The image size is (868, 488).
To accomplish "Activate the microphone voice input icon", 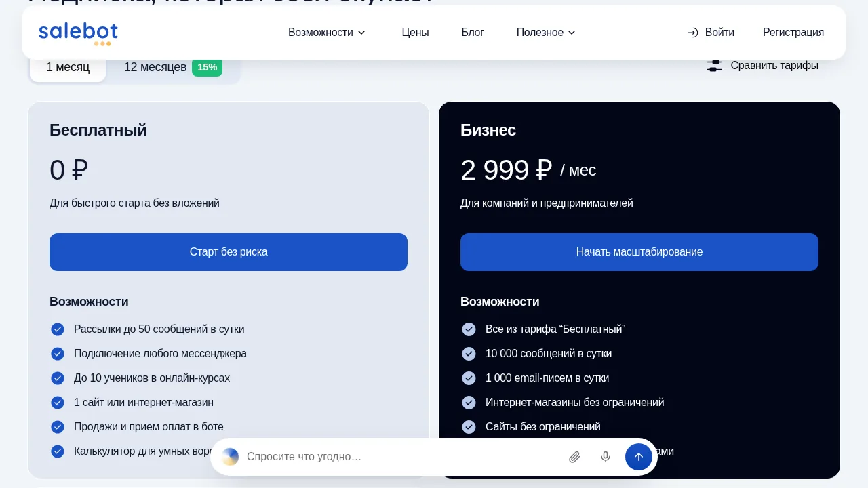I will point(606,457).
